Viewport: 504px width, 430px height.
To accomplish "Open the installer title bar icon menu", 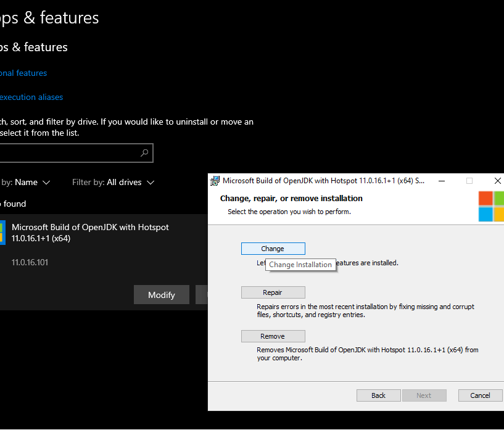I will pos(215,181).
